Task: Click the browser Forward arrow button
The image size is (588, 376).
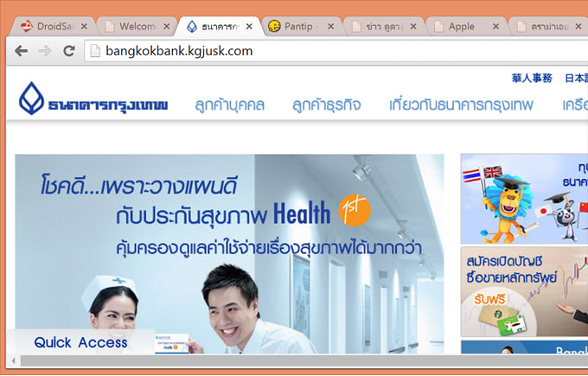Action: tap(44, 51)
